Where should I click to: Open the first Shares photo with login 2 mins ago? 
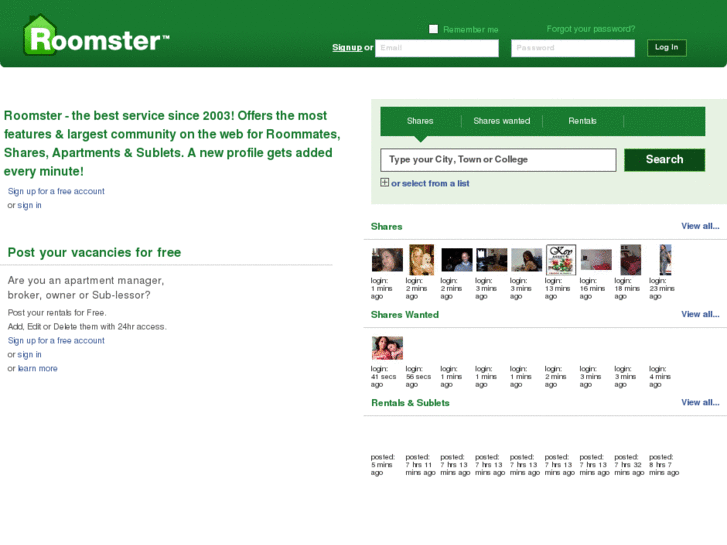(421, 260)
